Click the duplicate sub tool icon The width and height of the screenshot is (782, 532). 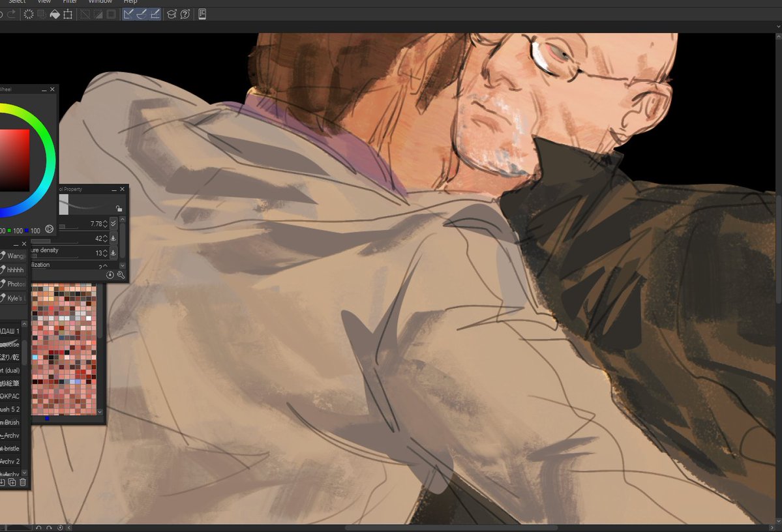(12, 482)
